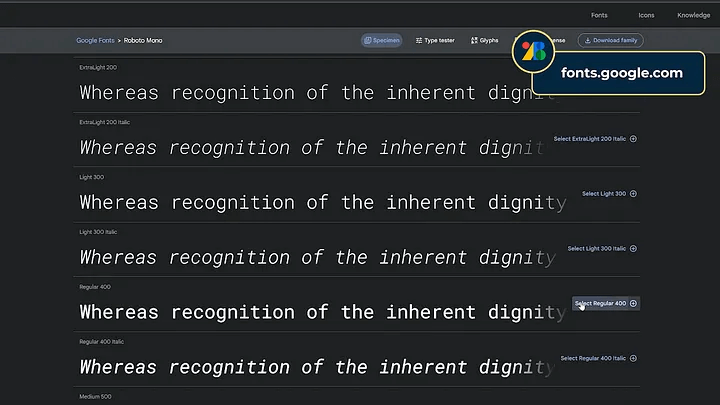
Task: Click the ExtraLight 200 Italic style label
Action: point(104,122)
